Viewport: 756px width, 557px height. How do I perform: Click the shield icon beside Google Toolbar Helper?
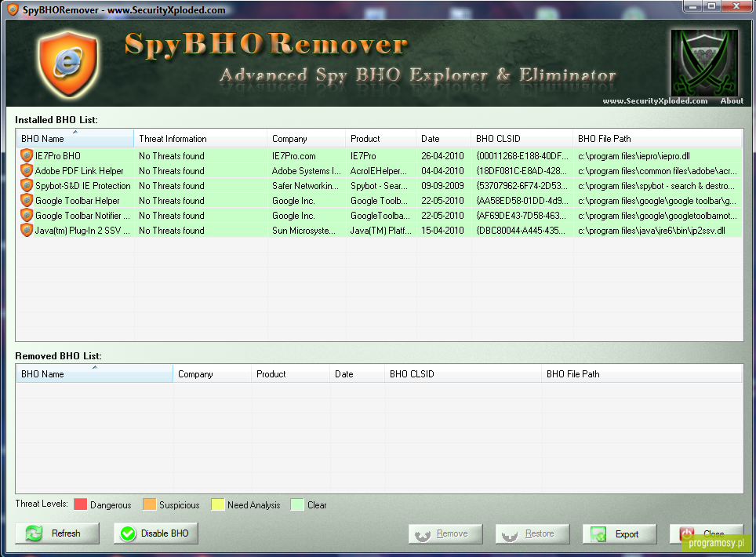coord(27,201)
